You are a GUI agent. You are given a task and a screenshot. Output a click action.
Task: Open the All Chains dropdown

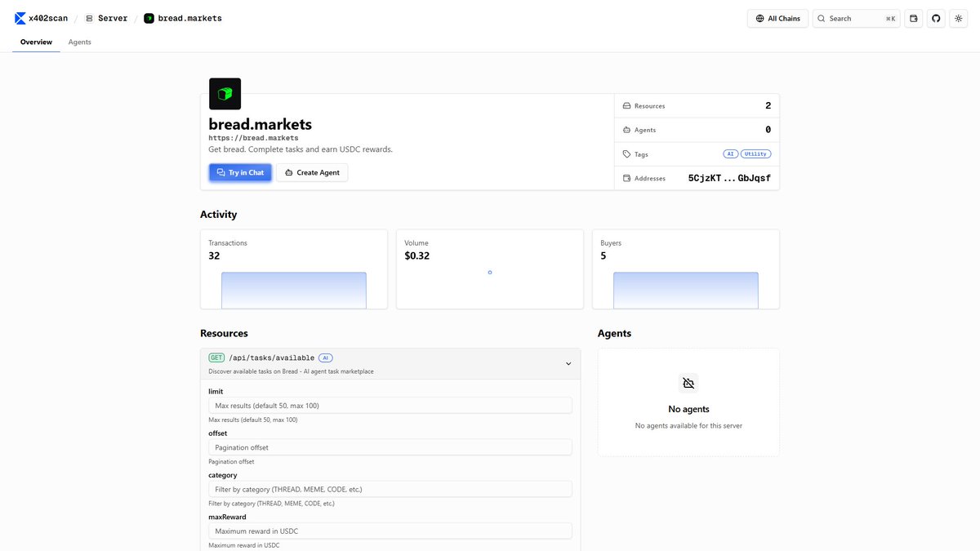pyautogui.click(x=777, y=18)
